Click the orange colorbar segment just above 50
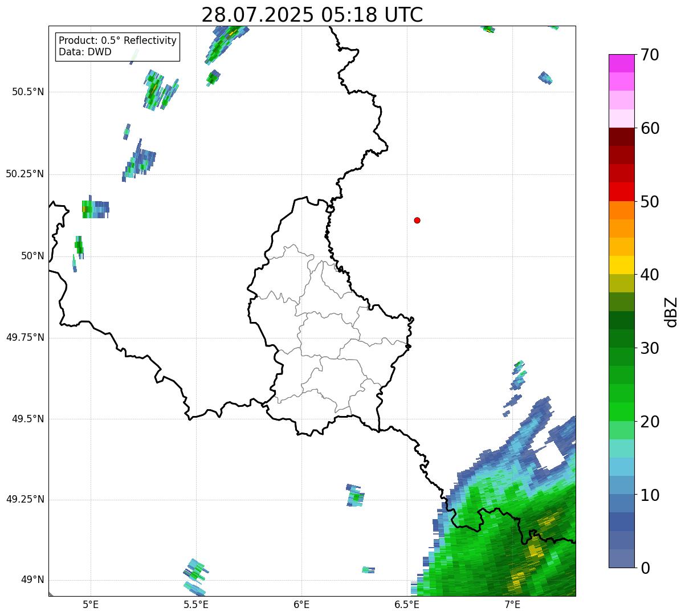The height and width of the screenshot is (616, 685). tap(621, 210)
